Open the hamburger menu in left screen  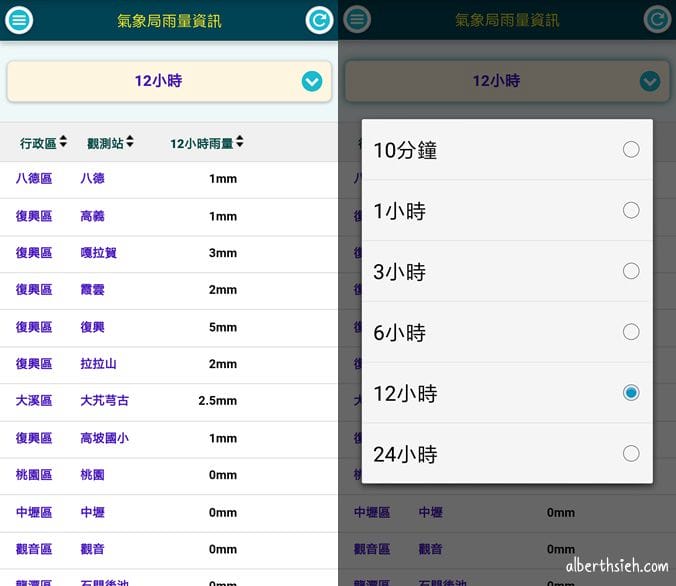(19, 20)
